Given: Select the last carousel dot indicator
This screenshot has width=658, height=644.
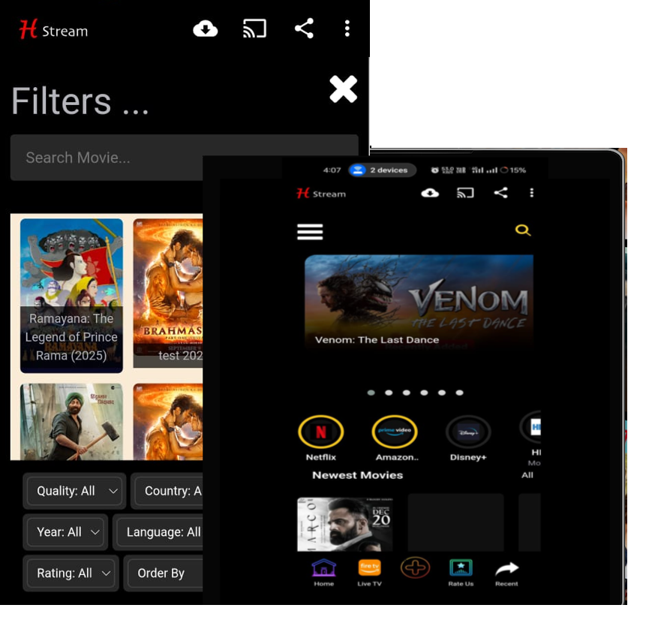Looking at the screenshot, I should [459, 393].
